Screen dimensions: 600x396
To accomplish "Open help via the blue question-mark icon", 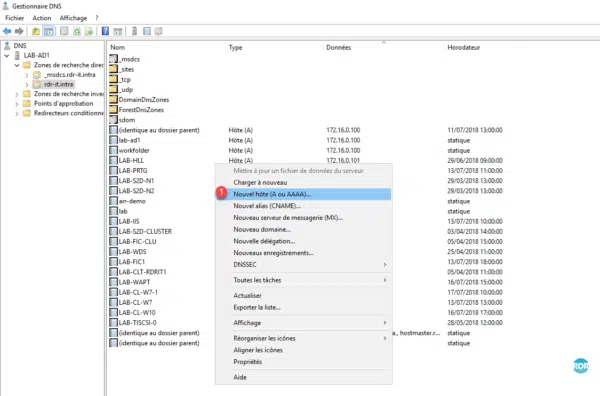I will coord(105,31).
